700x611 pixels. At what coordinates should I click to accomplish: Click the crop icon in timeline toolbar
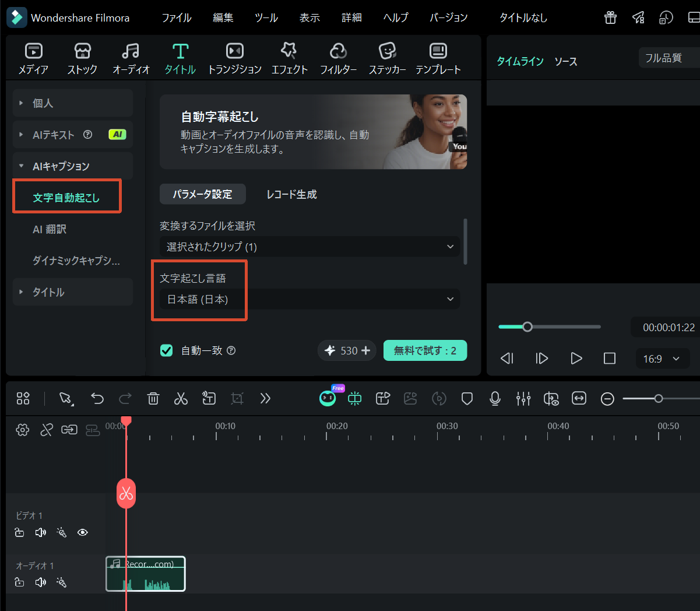[x=237, y=398]
